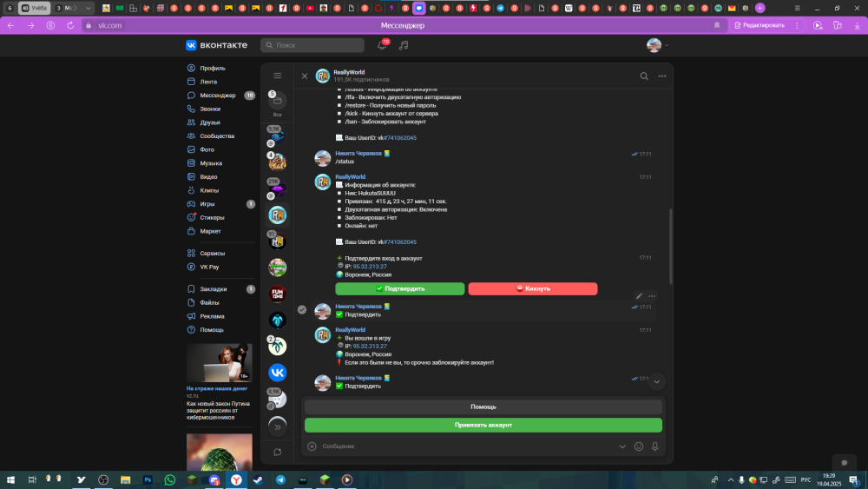Open WhatsApp from the taskbar
The width and height of the screenshot is (868, 489).
click(x=170, y=479)
